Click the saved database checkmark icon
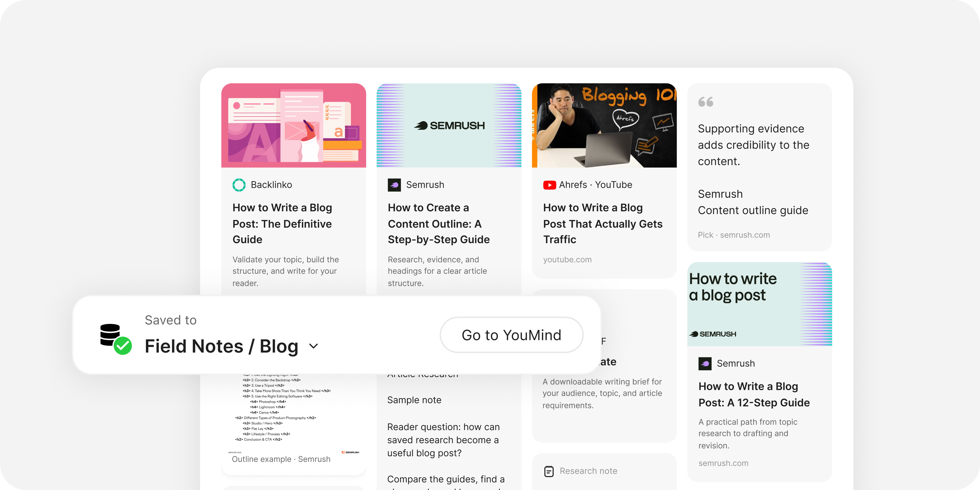This screenshot has height=490, width=980. [x=116, y=339]
